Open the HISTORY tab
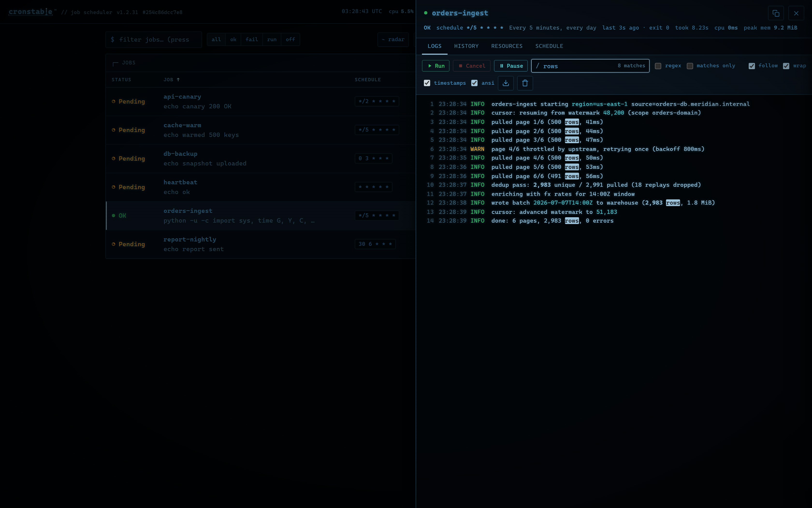The image size is (812, 508). (466, 46)
